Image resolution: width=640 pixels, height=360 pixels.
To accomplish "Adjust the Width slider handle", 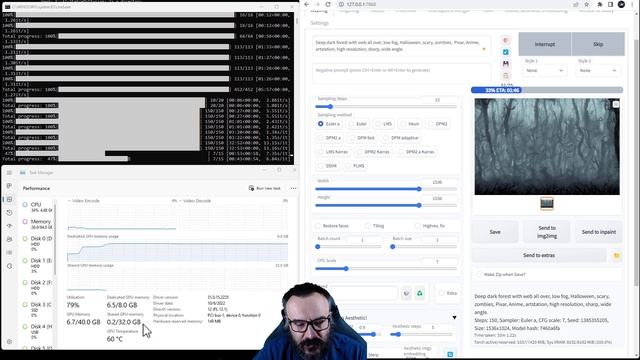I will tap(419, 189).
